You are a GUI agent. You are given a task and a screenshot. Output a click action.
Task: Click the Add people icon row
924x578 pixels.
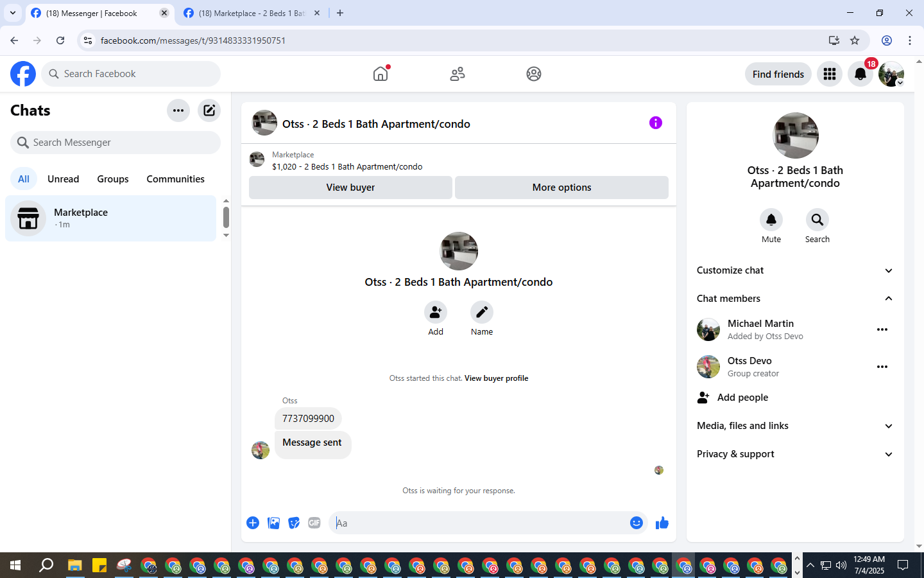[795, 398]
